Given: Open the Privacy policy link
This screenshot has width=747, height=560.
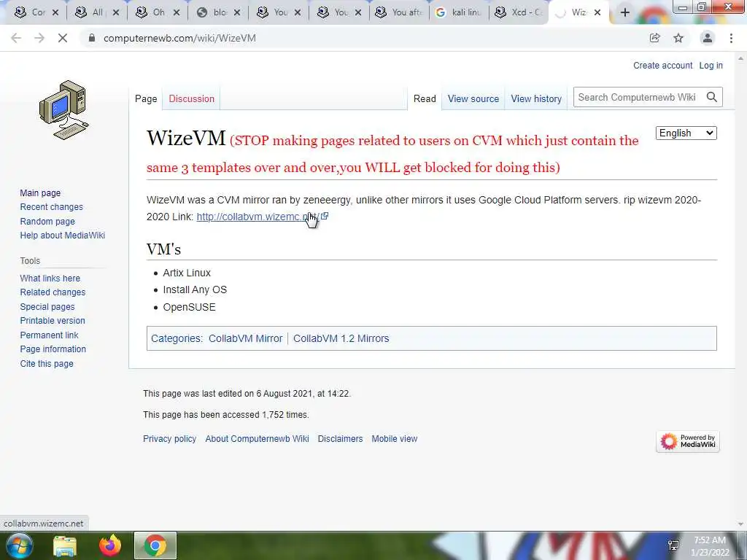Looking at the screenshot, I should point(169,438).
